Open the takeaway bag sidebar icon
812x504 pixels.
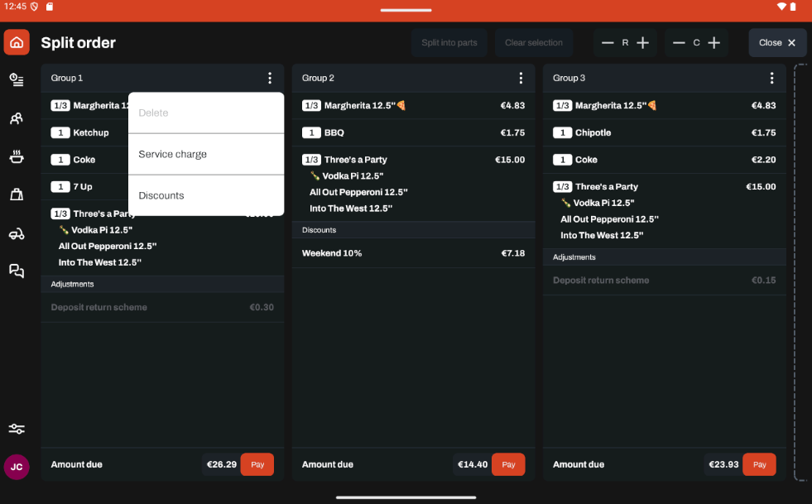[17, 194]
